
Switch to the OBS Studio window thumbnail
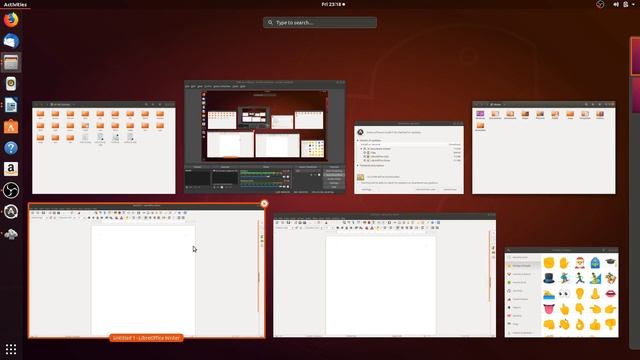click(x=264, y=137)
